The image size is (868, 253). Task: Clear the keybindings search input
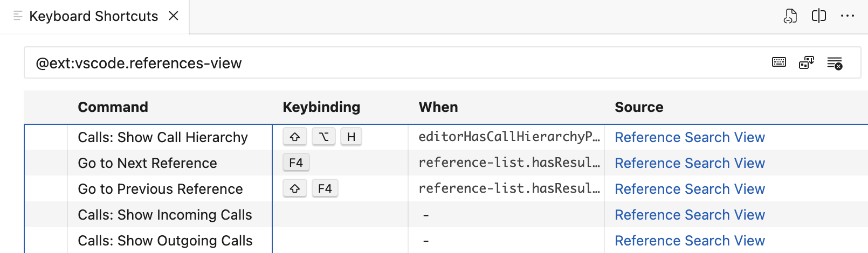coord(835,63)
